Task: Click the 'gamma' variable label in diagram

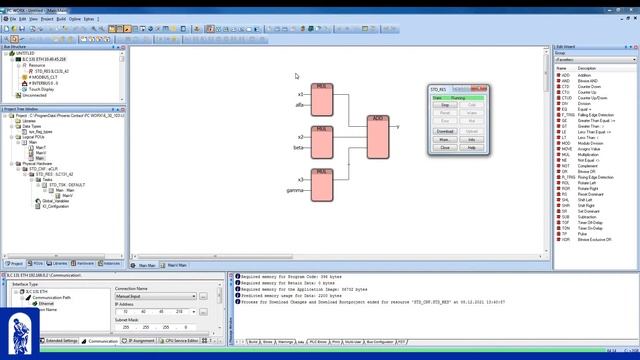Action: tap(295, 191)
